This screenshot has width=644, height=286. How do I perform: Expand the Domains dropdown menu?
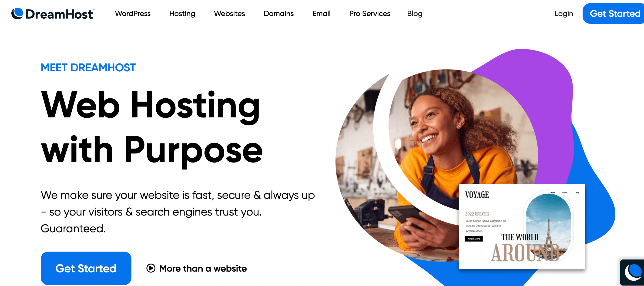point(278,13)
